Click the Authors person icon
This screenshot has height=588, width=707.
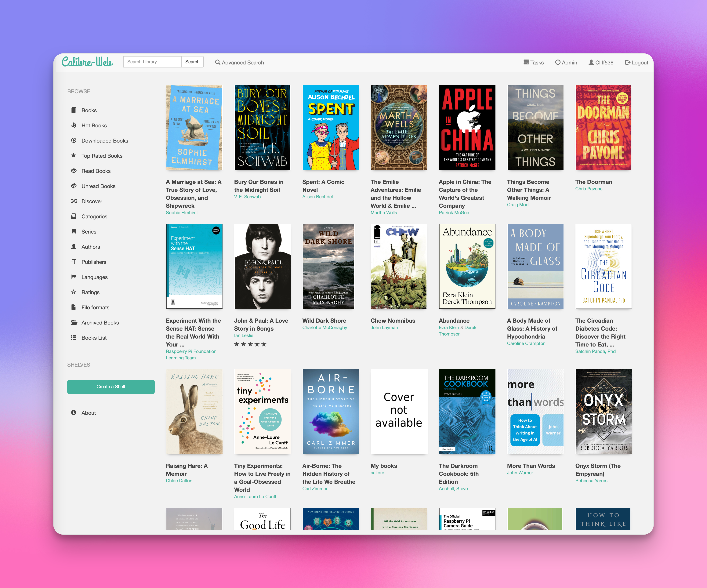[74, 246]
